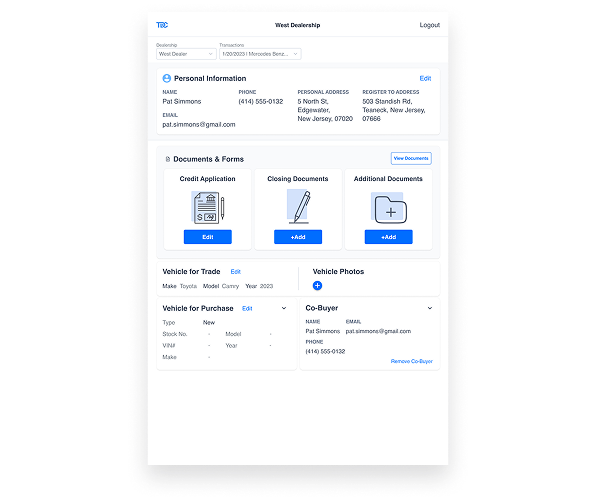Add Closing Documents
Image resolution: width=596 pixels, height=501 pixels.
298,237
